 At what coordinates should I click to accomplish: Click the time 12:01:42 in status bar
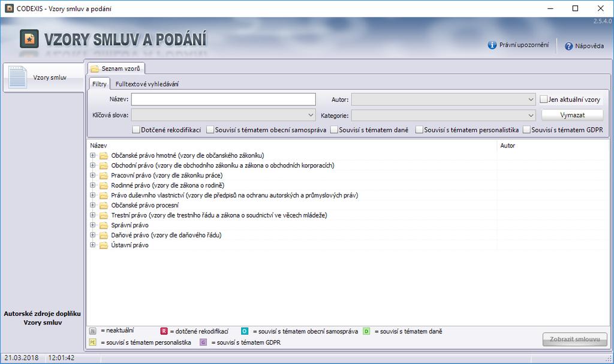61,358
